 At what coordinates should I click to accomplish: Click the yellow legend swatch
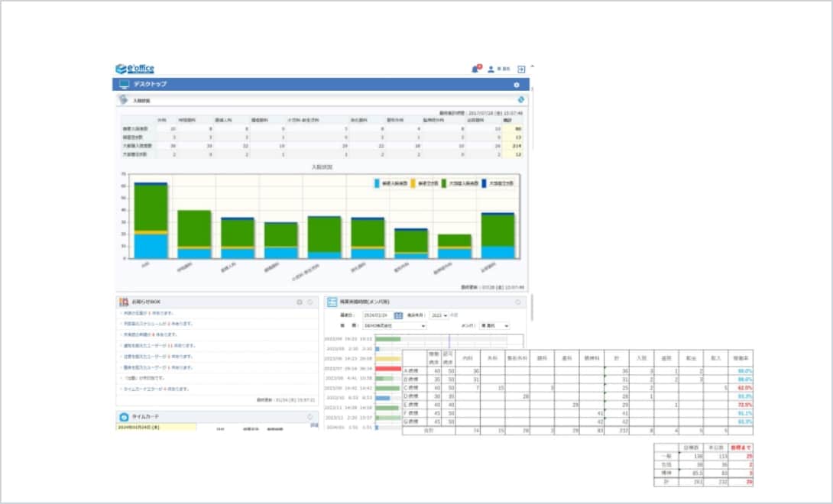coord(413,183)
